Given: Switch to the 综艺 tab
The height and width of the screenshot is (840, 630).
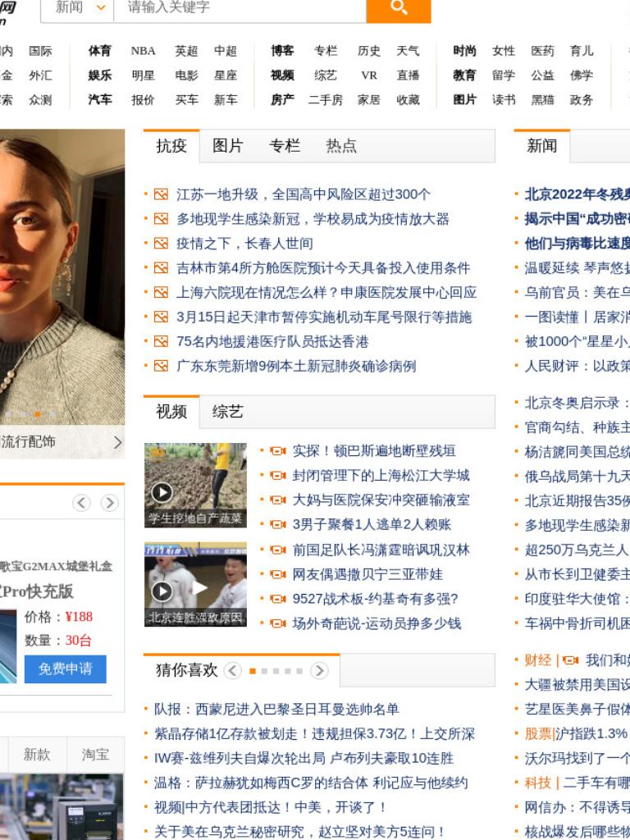Looking at the screenshot, I should coord(228,412).
